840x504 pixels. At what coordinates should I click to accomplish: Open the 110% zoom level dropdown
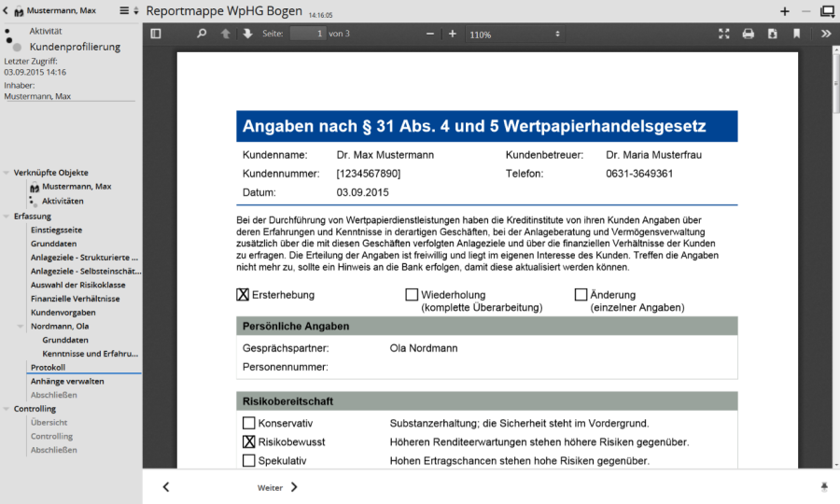click(x=514, y=34)
